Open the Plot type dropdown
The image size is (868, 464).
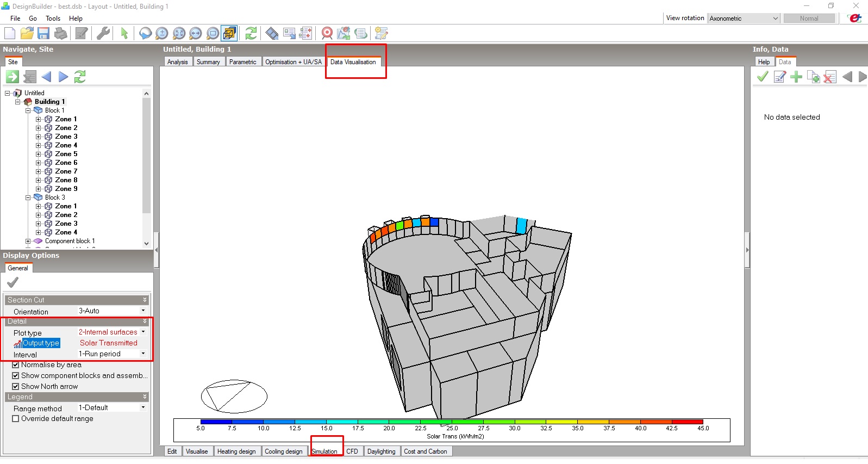(x=143, y=332)
